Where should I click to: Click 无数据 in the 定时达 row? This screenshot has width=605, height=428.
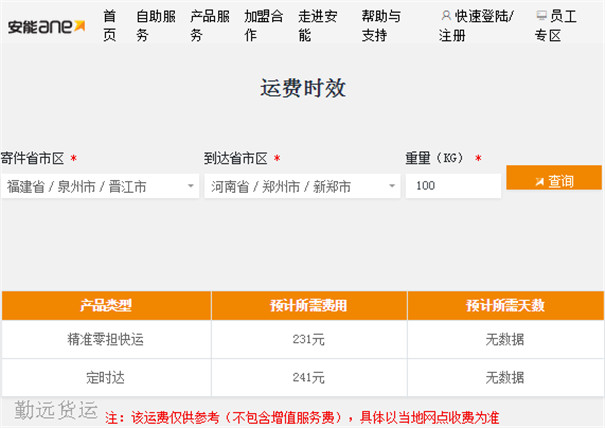pyautogui.click(x=505, y=377)
